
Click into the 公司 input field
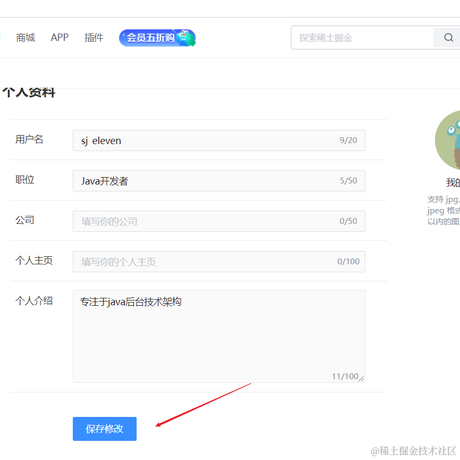pos(219,221)
